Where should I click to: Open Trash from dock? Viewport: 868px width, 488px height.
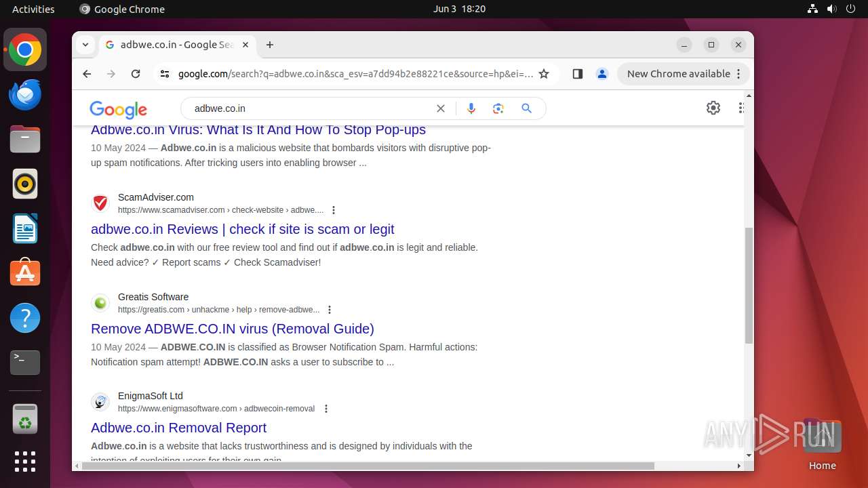point(25,420)
